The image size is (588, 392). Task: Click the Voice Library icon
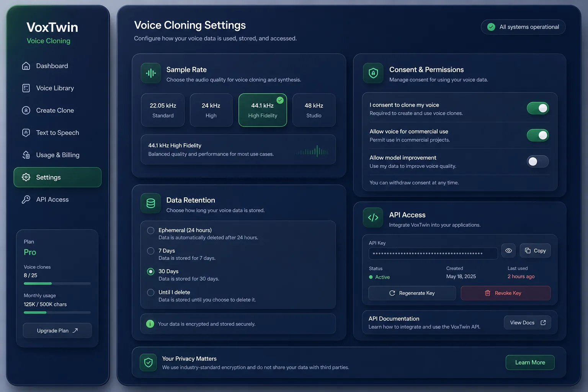coord(26,88)
